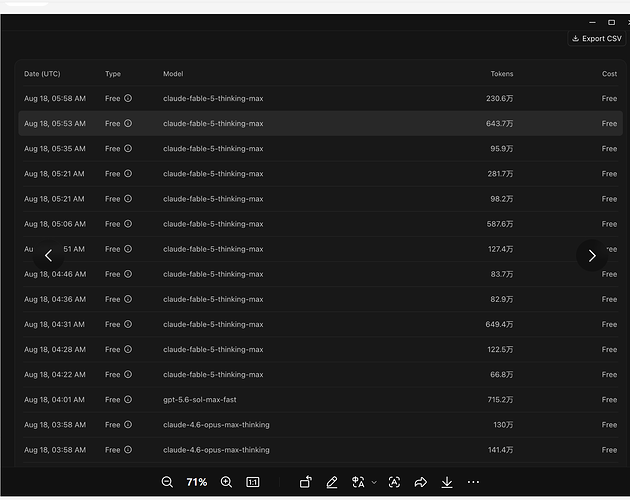Show image at actual size 1:1

[x=253, y=482]
